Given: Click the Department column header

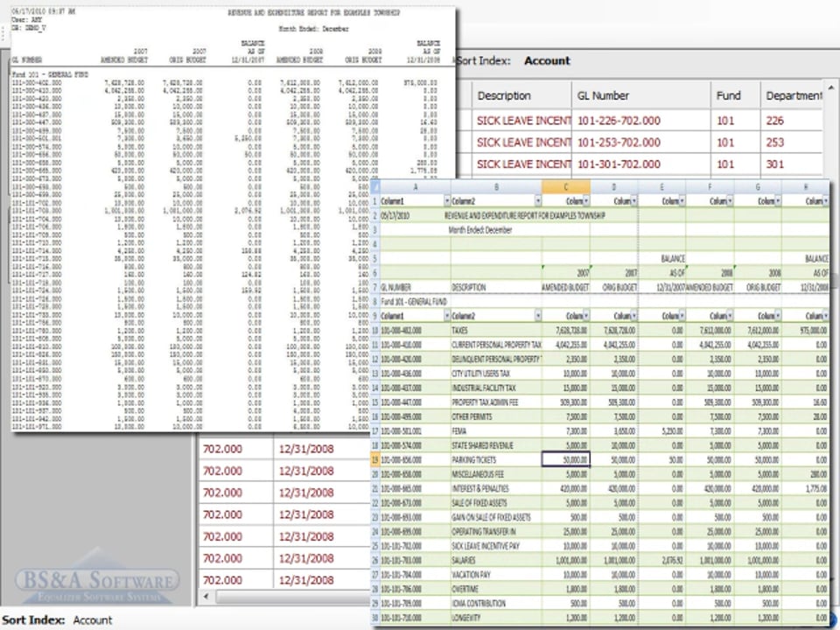Looking at the screenshot, I should click(x=791, y=95).
